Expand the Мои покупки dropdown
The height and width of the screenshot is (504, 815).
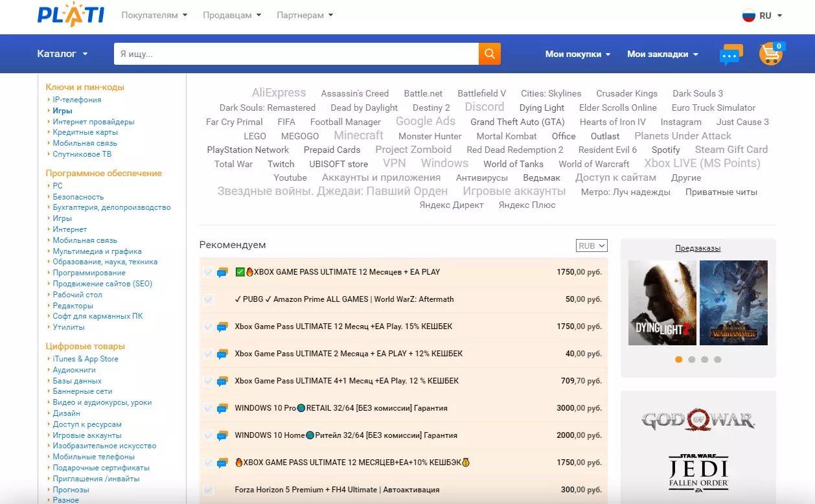pyautogui.click(x=578, y=54)
